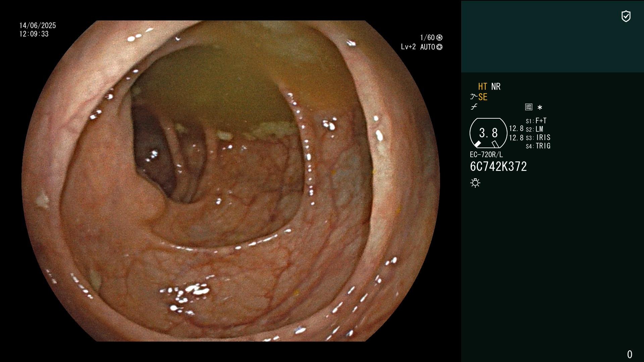Viewport: 644px width, 362px height.
Task: Click the upper 12.8 diameter value
Action: pos(516,129)
